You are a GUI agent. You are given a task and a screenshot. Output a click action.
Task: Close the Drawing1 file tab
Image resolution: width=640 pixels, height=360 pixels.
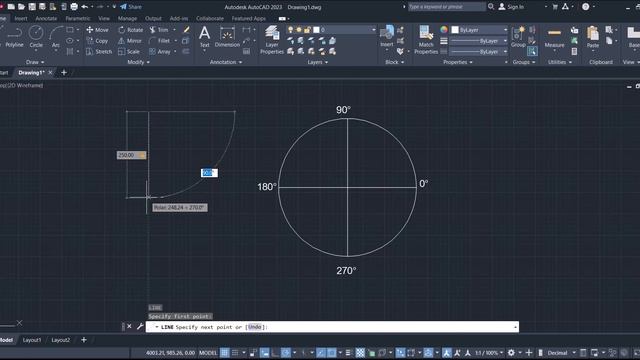(50, 72)
